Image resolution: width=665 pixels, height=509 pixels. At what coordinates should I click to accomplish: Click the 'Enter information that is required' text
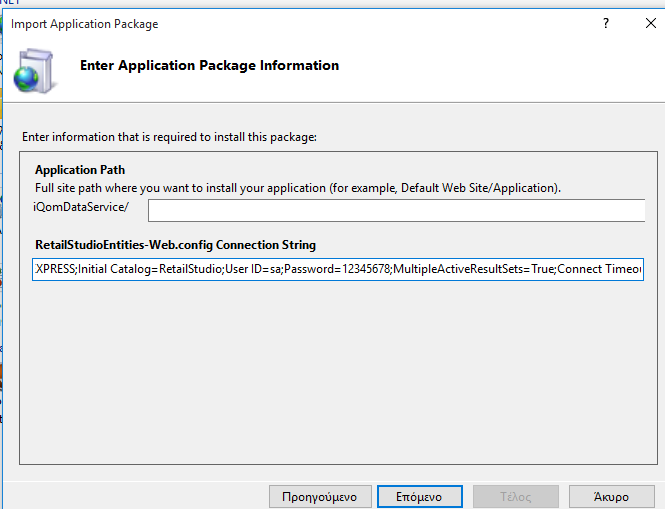point(169,136)
